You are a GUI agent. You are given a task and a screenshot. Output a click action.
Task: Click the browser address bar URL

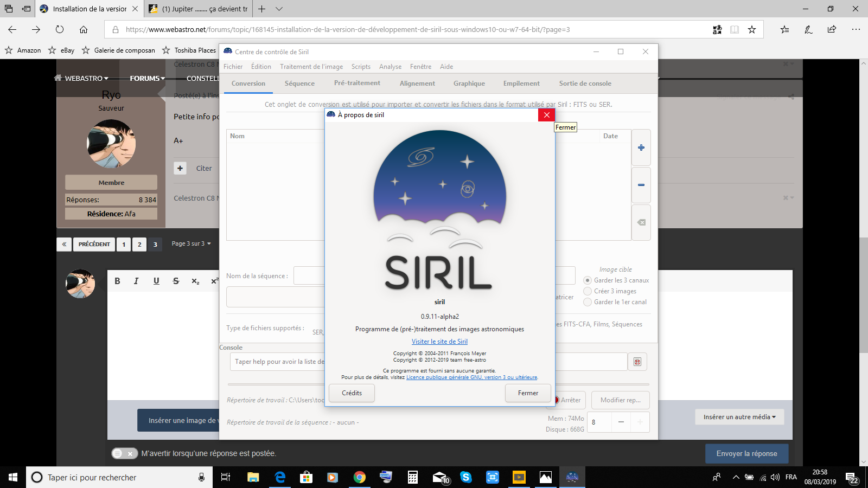(x=348, y=30)
